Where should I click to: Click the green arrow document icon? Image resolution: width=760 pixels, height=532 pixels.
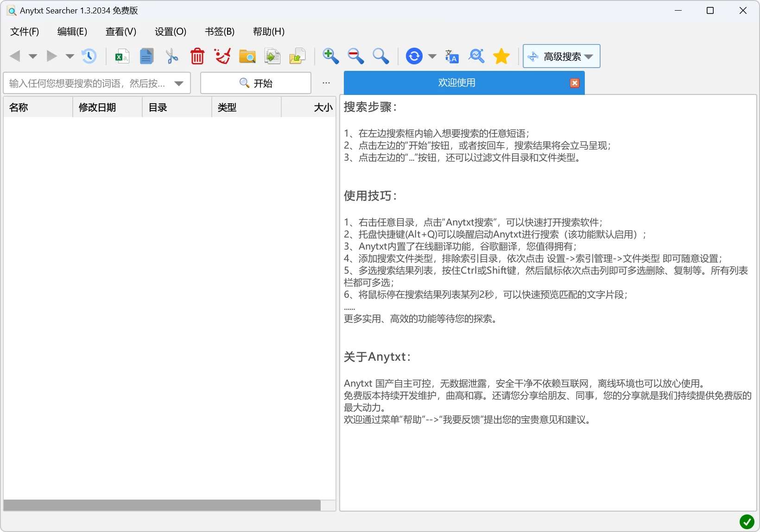click(272, 56)
